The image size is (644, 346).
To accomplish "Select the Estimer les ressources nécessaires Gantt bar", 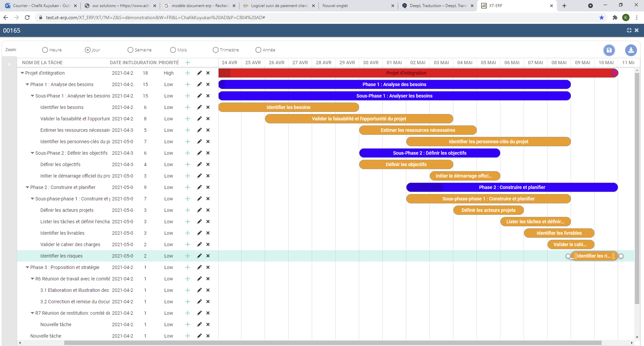I will 418,130.
